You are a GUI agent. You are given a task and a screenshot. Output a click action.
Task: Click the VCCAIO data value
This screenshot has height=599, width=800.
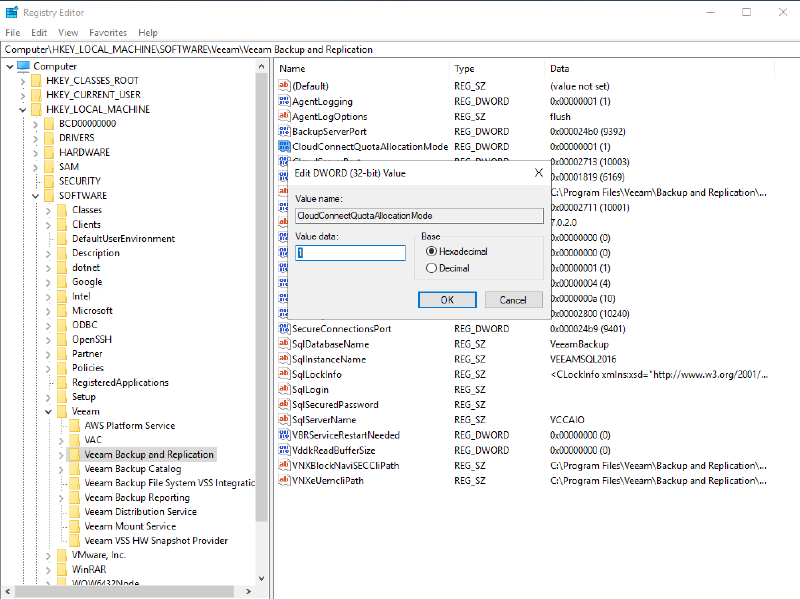pyautogui.click(x=567, y=420)
